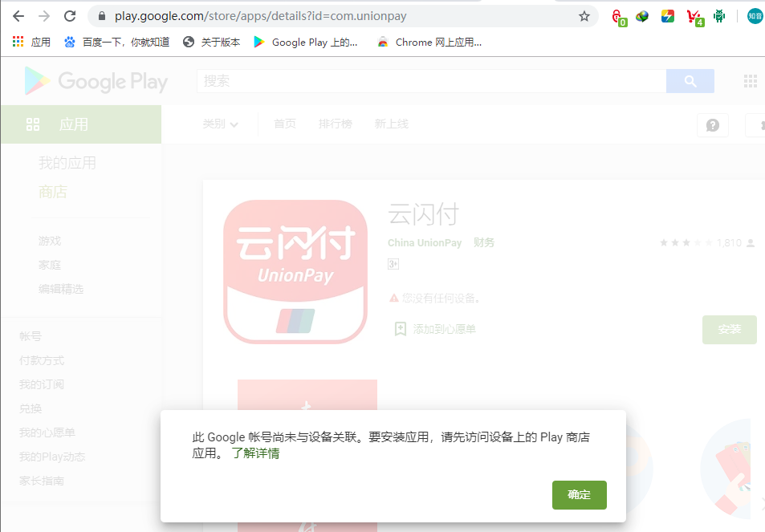Screen dimensions: 765x532
Task: Expand the 类别 dropdown
Action: [221, 124]
